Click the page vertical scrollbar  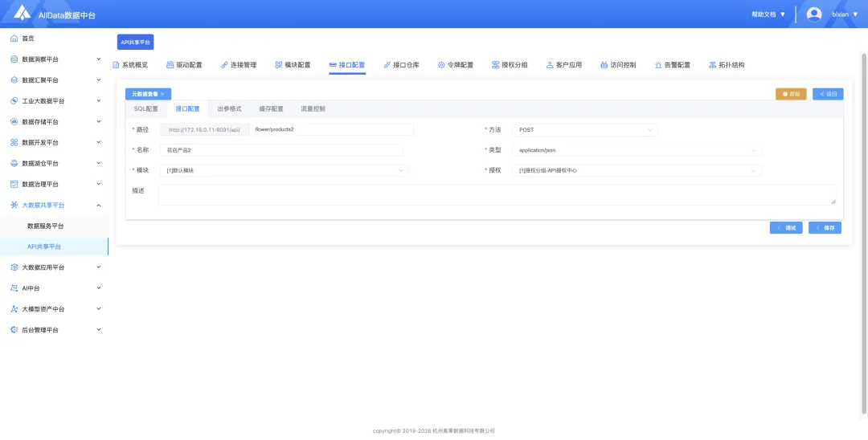point(864,232)
